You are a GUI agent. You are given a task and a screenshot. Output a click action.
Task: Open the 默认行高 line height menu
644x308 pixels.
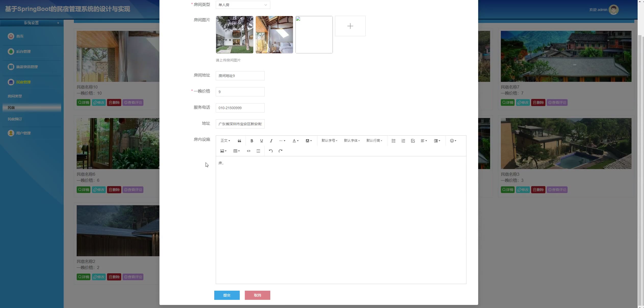coord(374,141)
